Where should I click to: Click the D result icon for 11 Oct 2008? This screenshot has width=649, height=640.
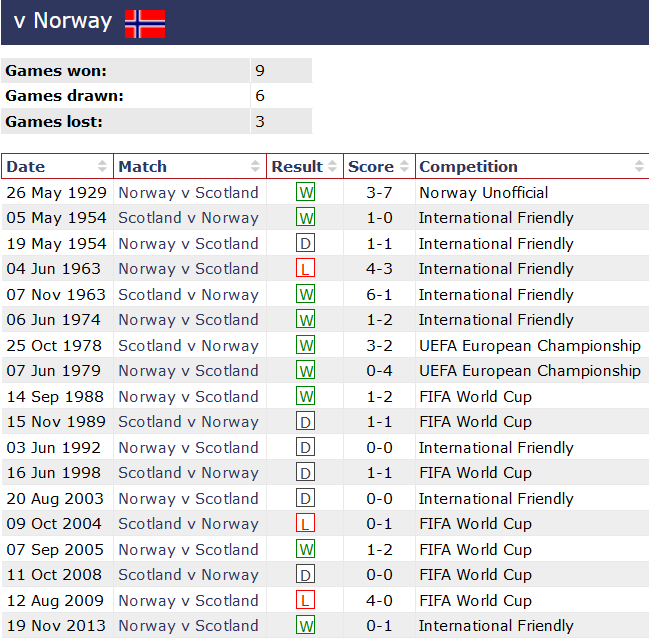[306, 575]
